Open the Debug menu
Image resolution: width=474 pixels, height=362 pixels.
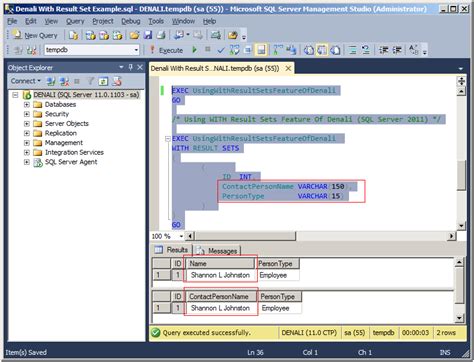click(x=131, y=21)
